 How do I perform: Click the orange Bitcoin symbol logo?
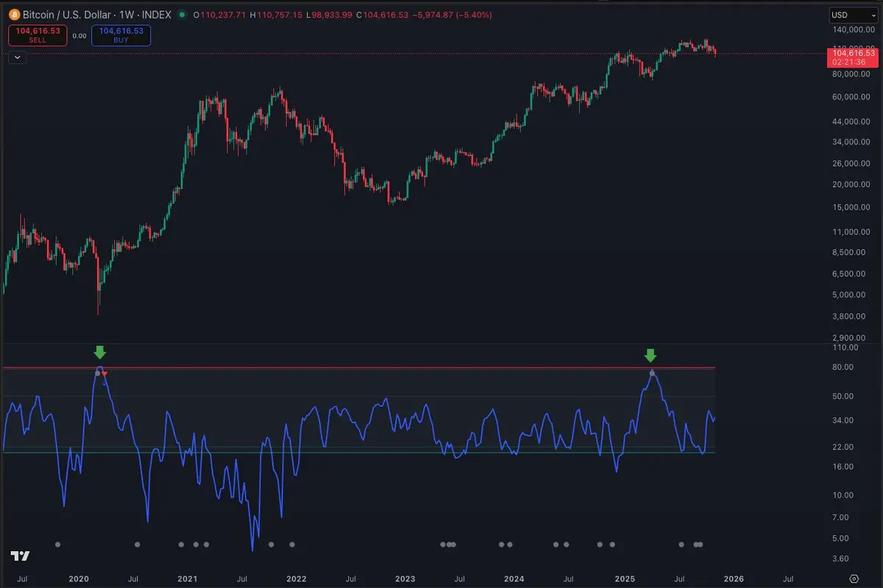[x=14, y=14]
